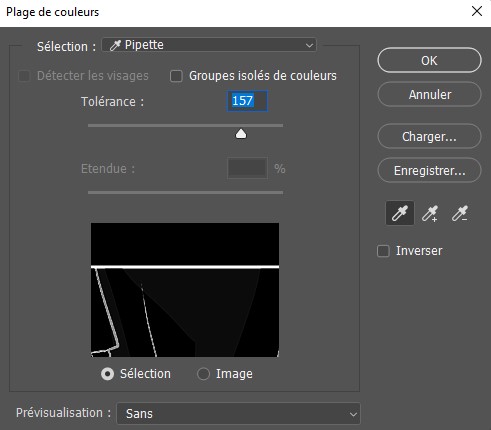Click Enregistrer... to save settings
Viewport: 491px width, 430px height.
429,170
